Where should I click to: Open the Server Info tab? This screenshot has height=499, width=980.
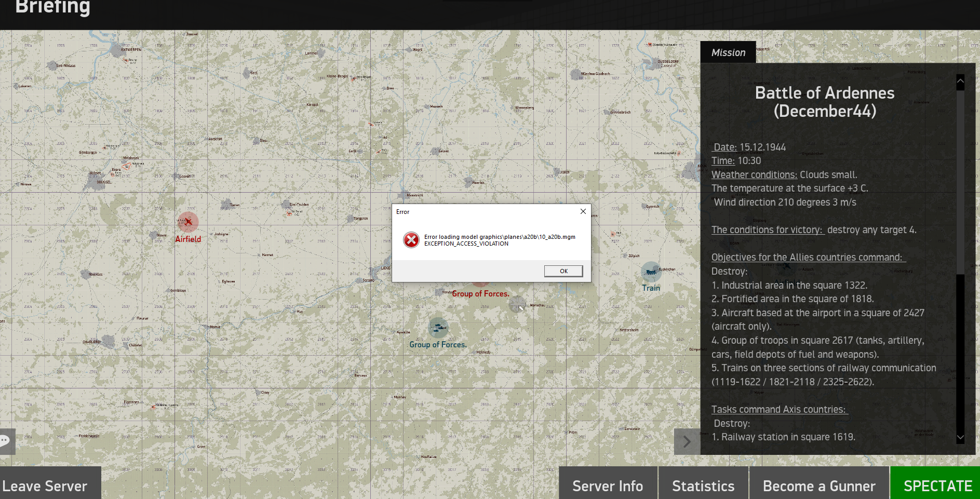pos(608,485)
